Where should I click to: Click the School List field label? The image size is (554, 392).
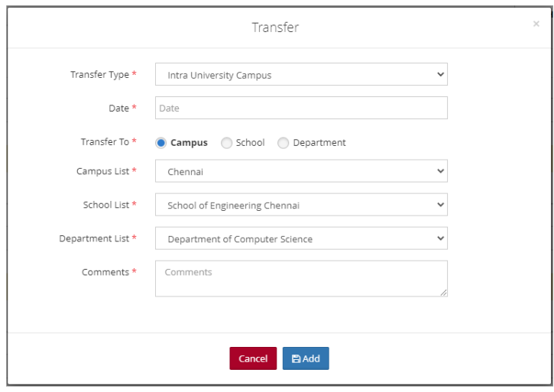106,205
